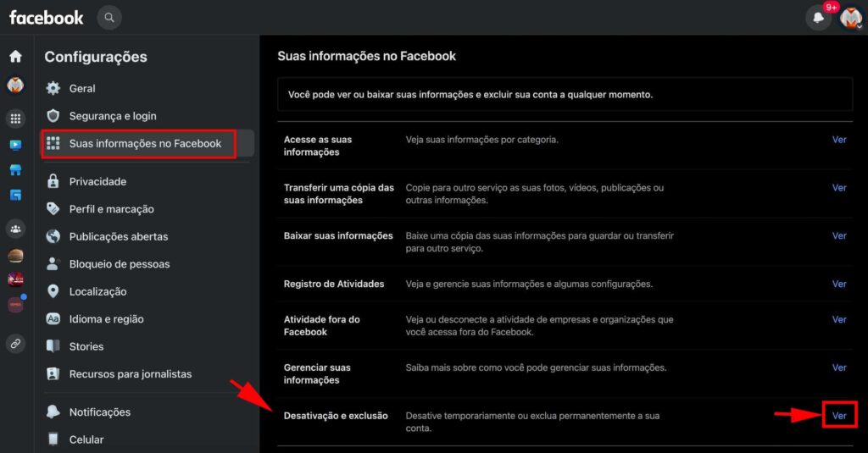Image resolution: width=868 pixels, height=453 pixels.
Task: Open Watch video icon in left rail
Action: click(x=15, y=145)
